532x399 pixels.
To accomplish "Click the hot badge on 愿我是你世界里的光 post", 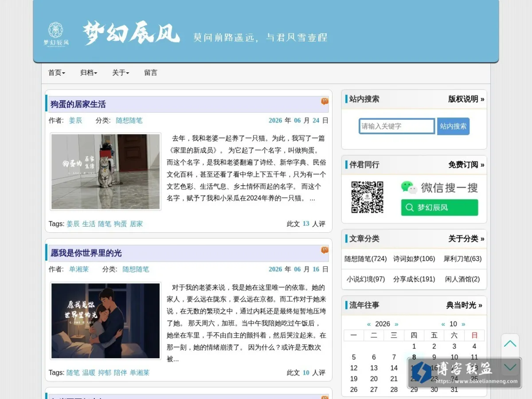I will [325, 250].
